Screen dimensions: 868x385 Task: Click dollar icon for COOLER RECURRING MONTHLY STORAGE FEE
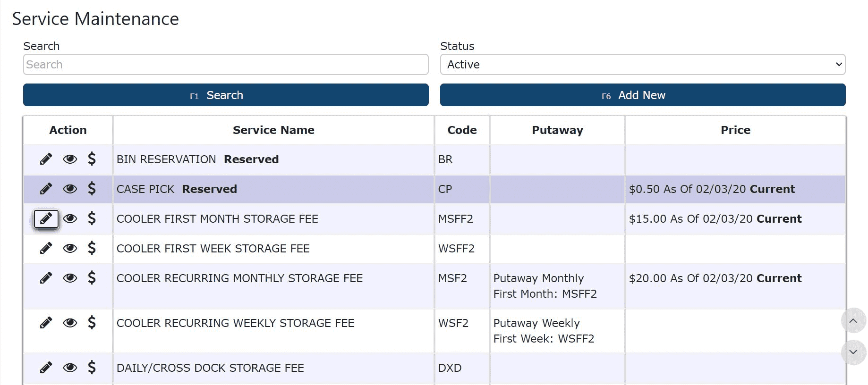pos(92,278)
